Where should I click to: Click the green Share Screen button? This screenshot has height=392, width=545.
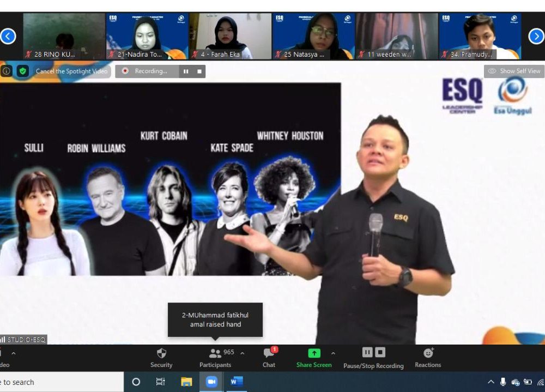pyautogui.click(x=314, y=358)
